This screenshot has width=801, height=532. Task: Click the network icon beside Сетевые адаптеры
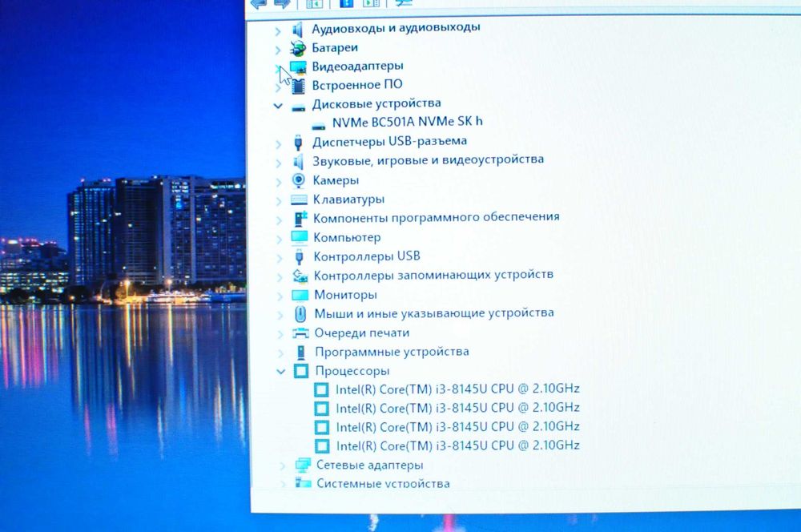click(303, 465)
